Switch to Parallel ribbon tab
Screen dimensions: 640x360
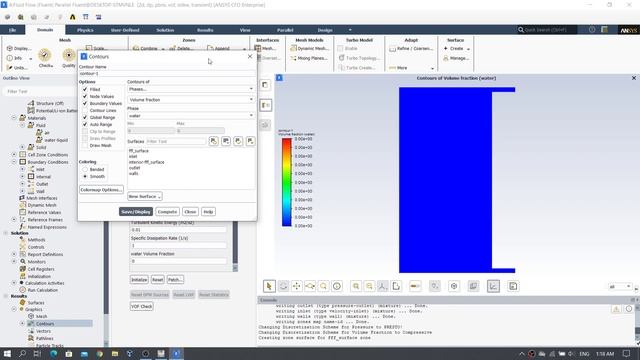coord(285,30)
